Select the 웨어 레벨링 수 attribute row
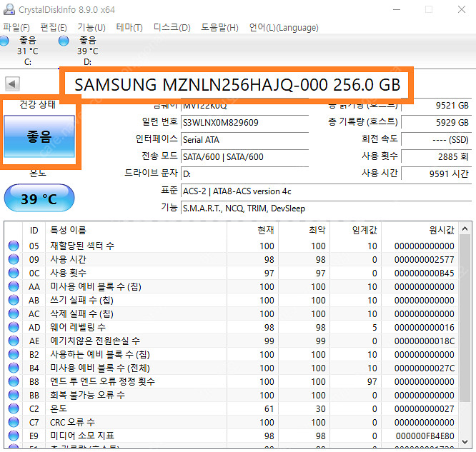Image resolution: width=476 pixels, height=452 pixels. pos(232,327)
